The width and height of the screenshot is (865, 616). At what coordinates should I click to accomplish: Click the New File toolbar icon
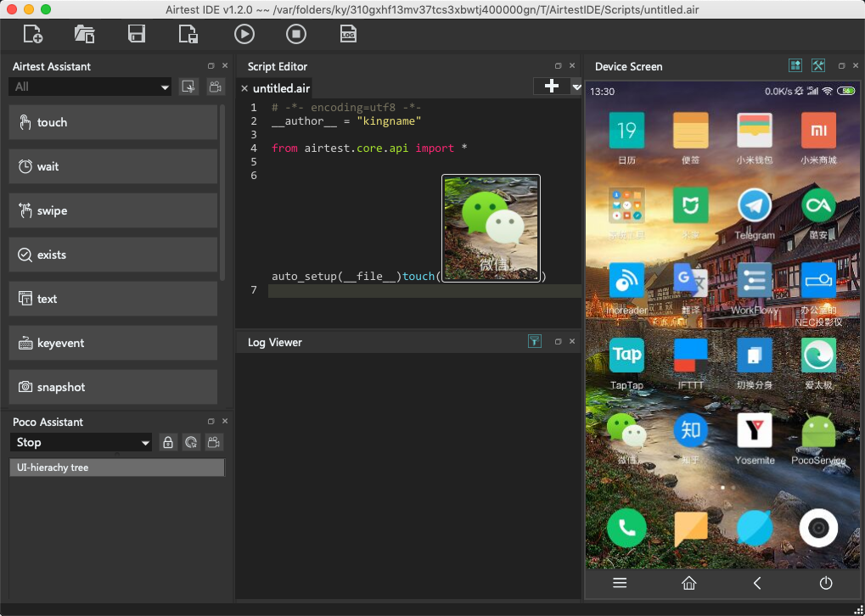tap(33, 34)
